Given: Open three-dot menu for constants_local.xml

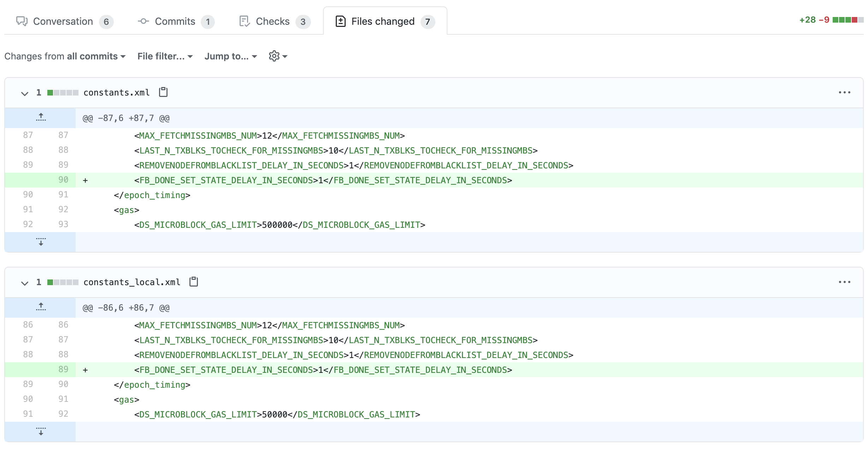Looking at the screenshot, I should point(844,282).
